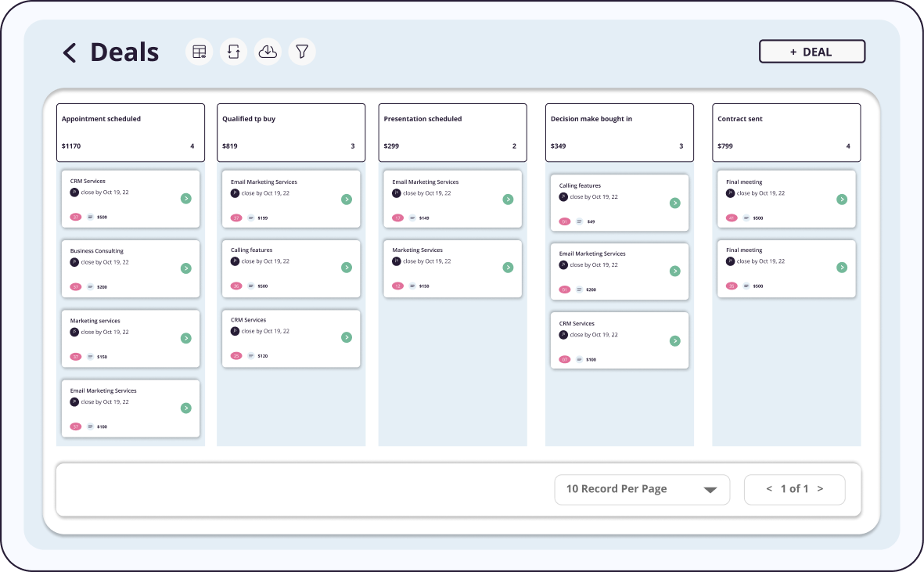Click green arrow on Marketing Services card

coord(508,268)
